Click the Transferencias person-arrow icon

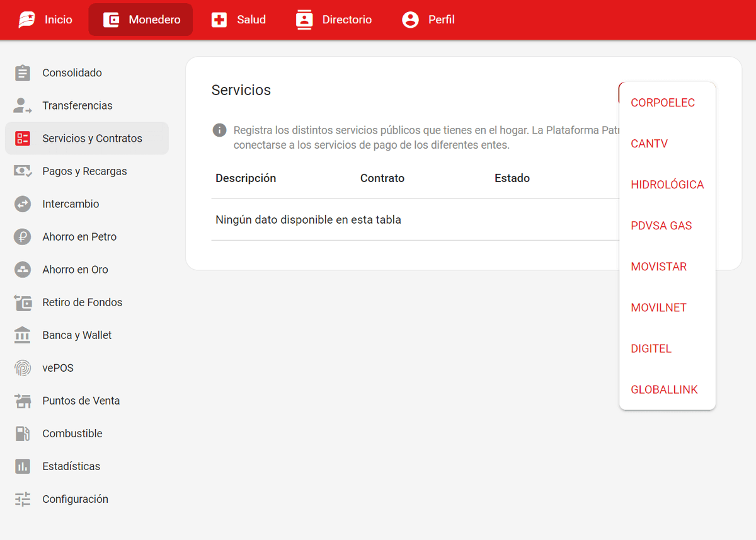(23, 106)
